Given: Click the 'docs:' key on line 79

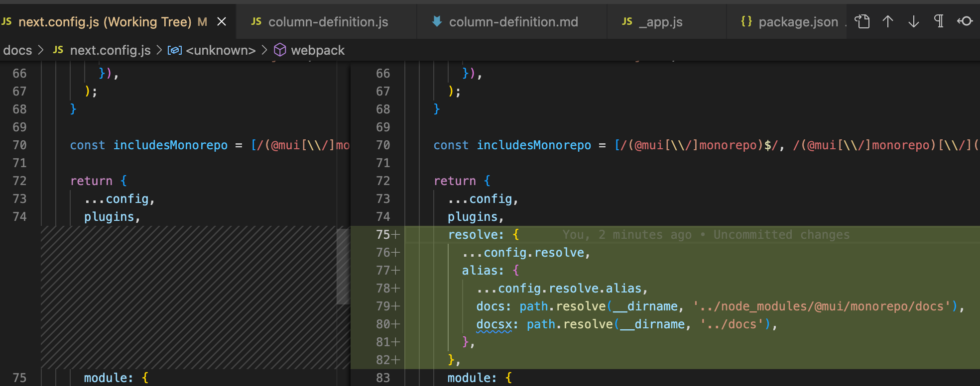Looking at the screenshot, I should coord(494,306).
